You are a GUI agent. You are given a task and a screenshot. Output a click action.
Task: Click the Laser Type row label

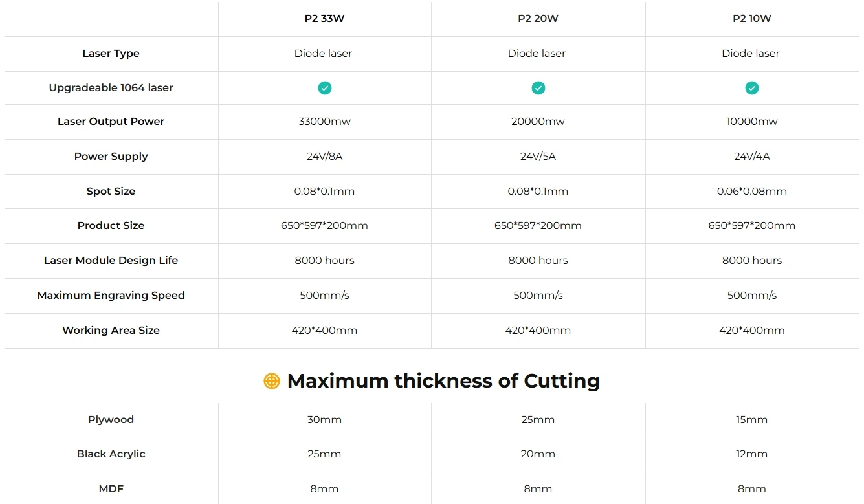(x=111, y=54)
